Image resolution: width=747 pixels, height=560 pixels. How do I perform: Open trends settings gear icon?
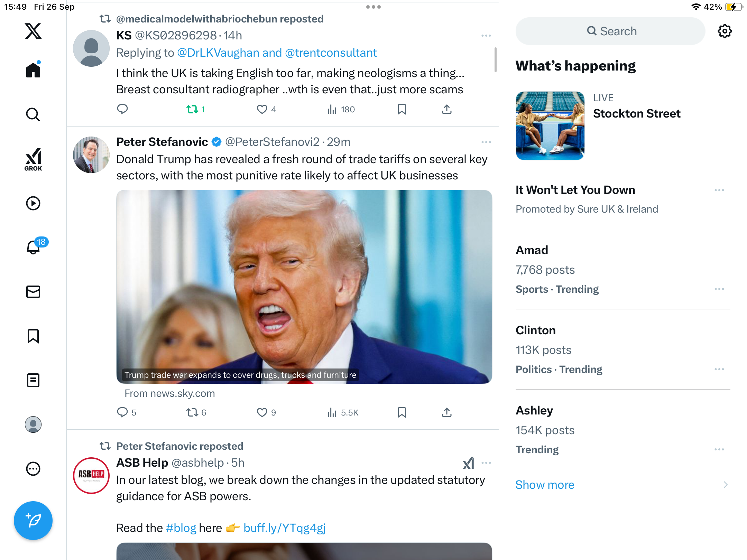click(725, 31)
